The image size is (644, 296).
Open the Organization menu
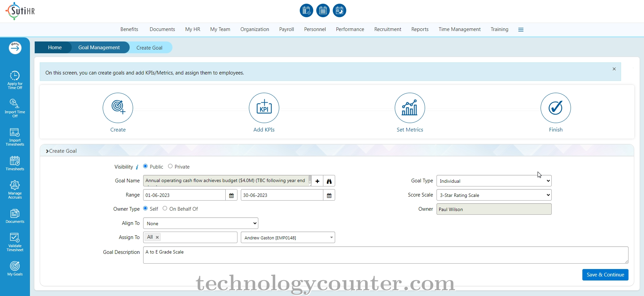pyautogui.click(x=255, y=29)
